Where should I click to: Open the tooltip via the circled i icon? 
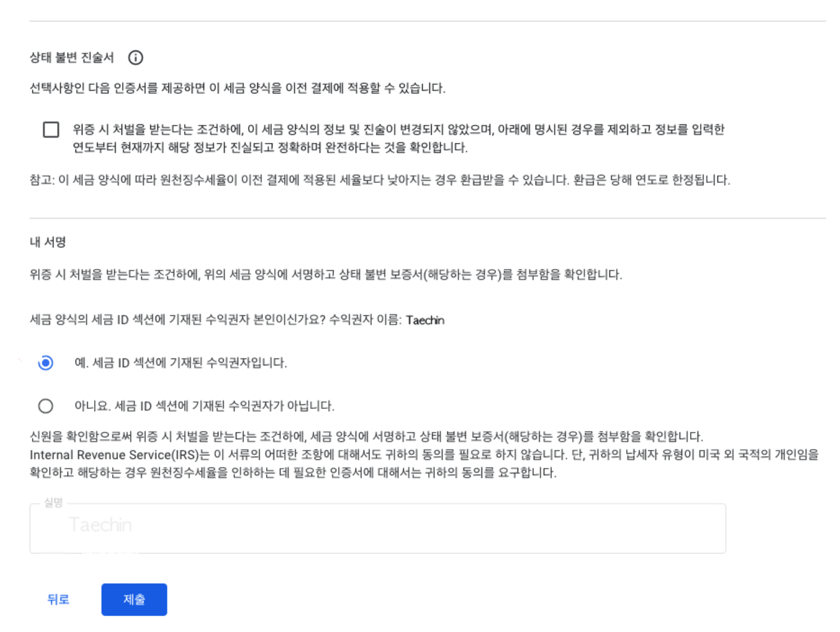pyautogui.click(x=135, y=58)
